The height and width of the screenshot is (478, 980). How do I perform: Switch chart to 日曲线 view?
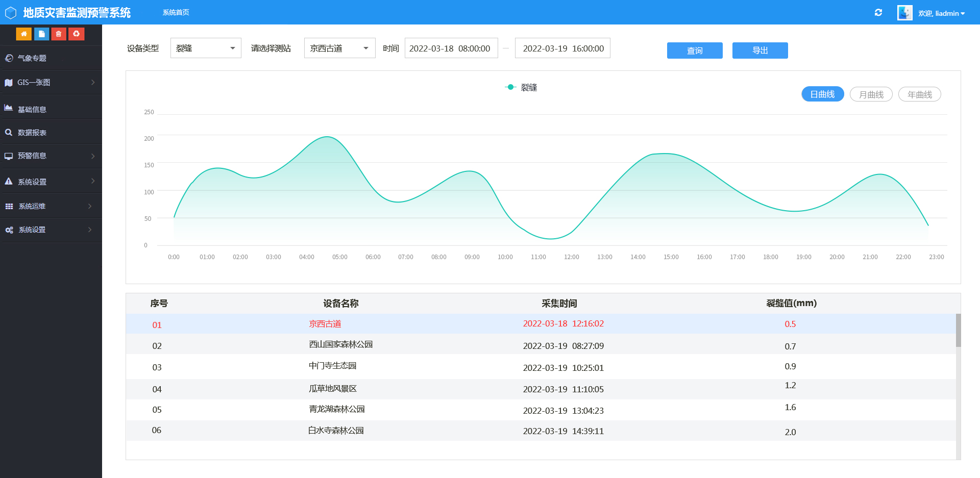point(822,94)
